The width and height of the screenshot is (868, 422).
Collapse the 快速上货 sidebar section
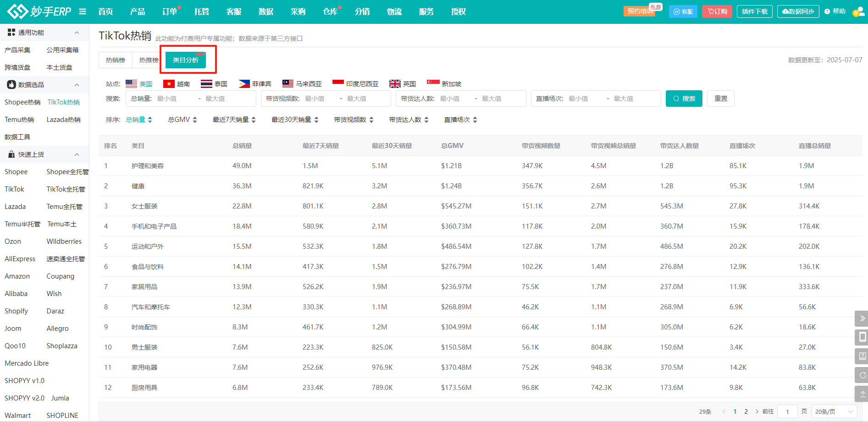click(77, 154)
